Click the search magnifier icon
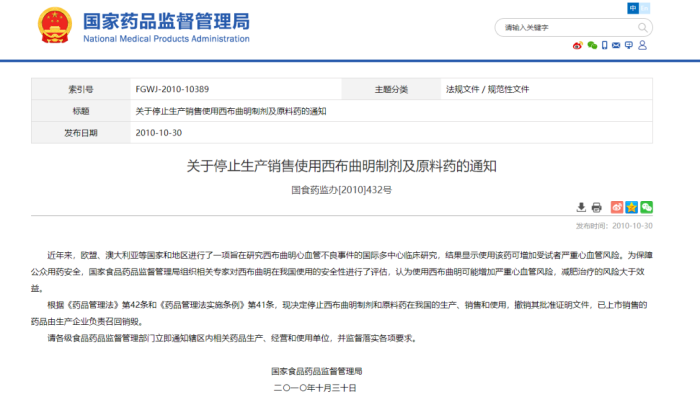 pyautogui.click(x=642, y=28)
